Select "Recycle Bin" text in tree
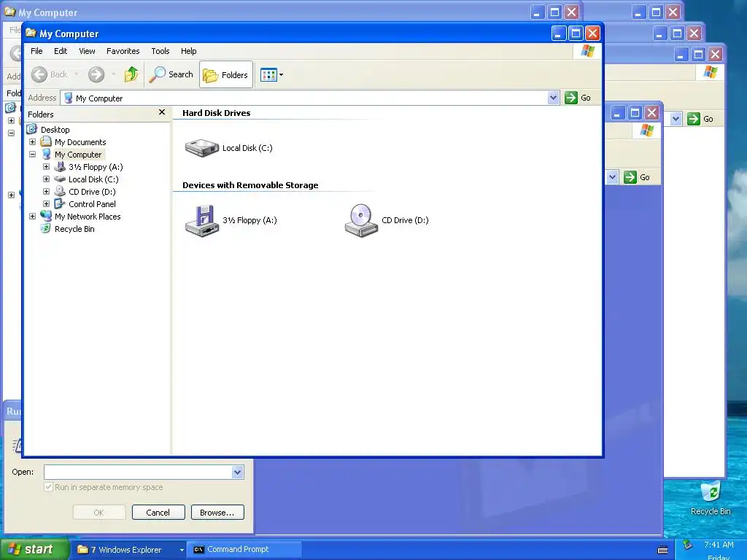 point(74,228)
